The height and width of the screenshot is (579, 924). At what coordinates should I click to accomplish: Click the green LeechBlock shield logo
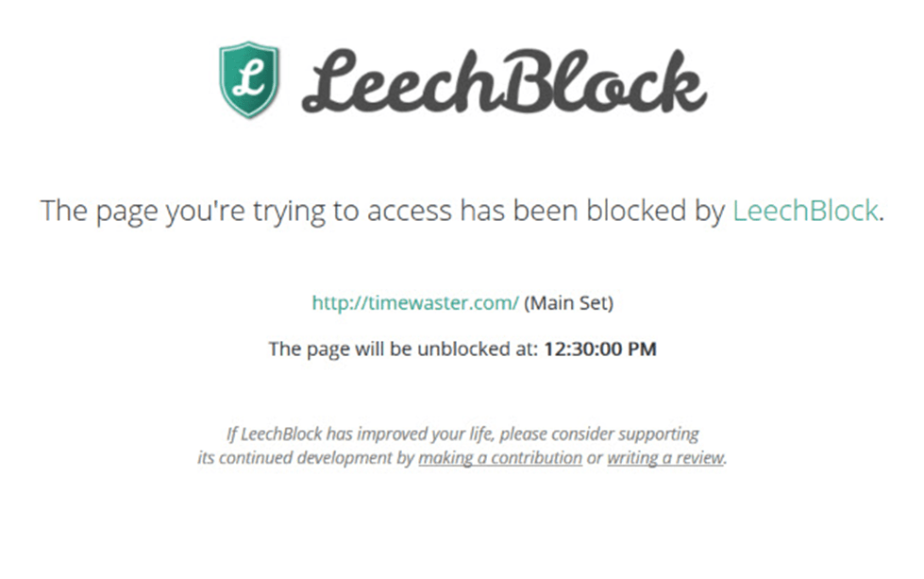[x=248, y=80]
